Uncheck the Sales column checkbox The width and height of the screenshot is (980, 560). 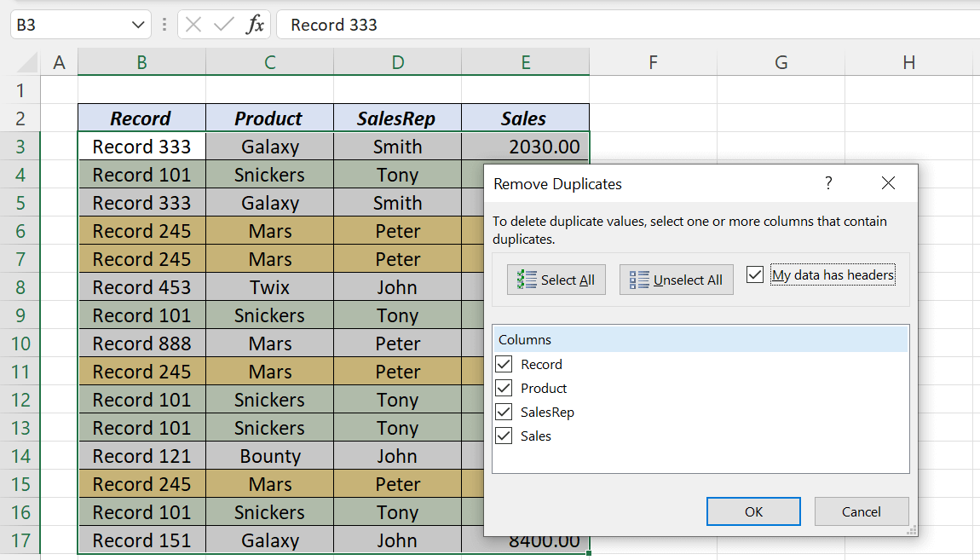point(503,436)
